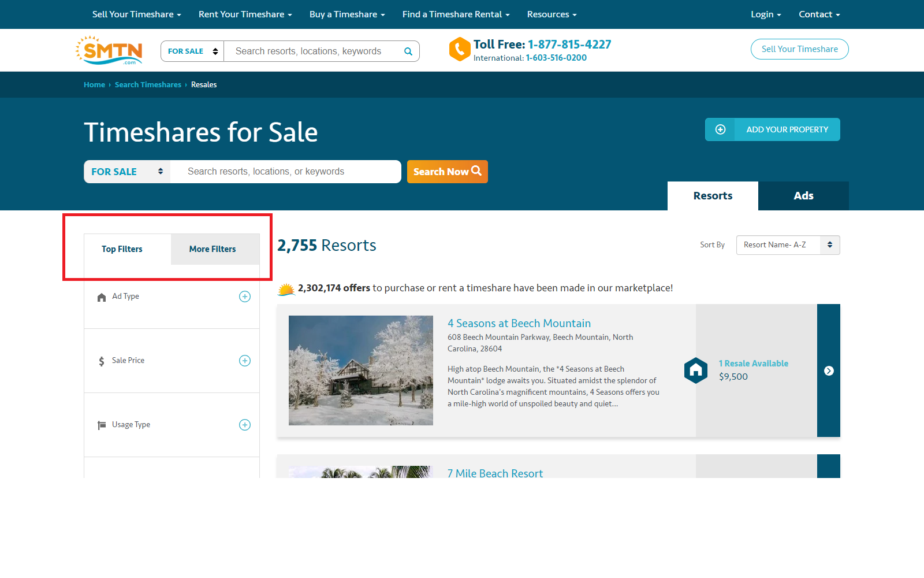924x578 pixels.
Task: Click the 608 Beech Mountain Parkway address
Action: point(540,343)
